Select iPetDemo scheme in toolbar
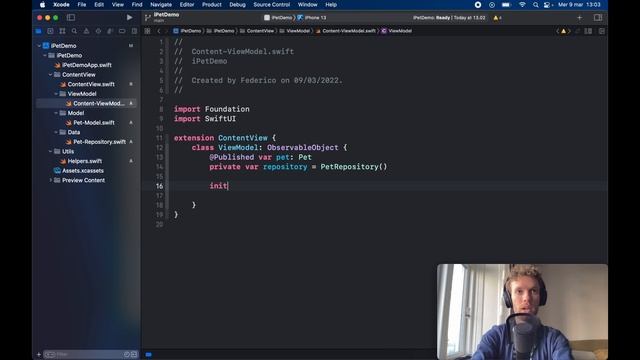The width and height of the screenshot is (640, 360). [x=278, y=18]
